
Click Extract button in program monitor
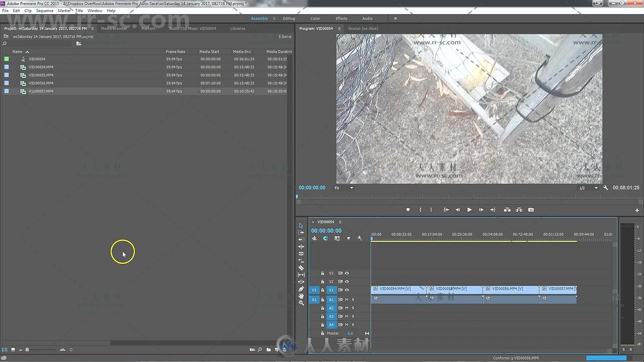point(519,210)
